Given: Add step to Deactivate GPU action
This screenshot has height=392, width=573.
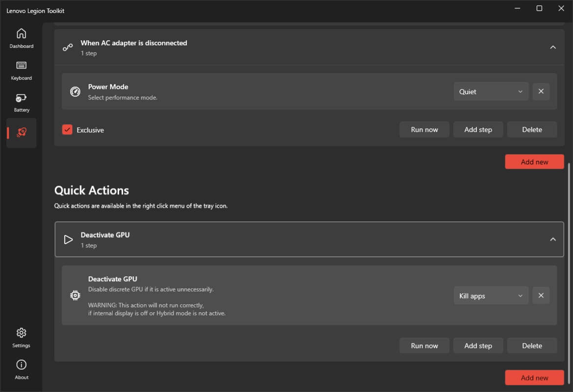Looking at the screenshot, I should click(x=478, y=345).
